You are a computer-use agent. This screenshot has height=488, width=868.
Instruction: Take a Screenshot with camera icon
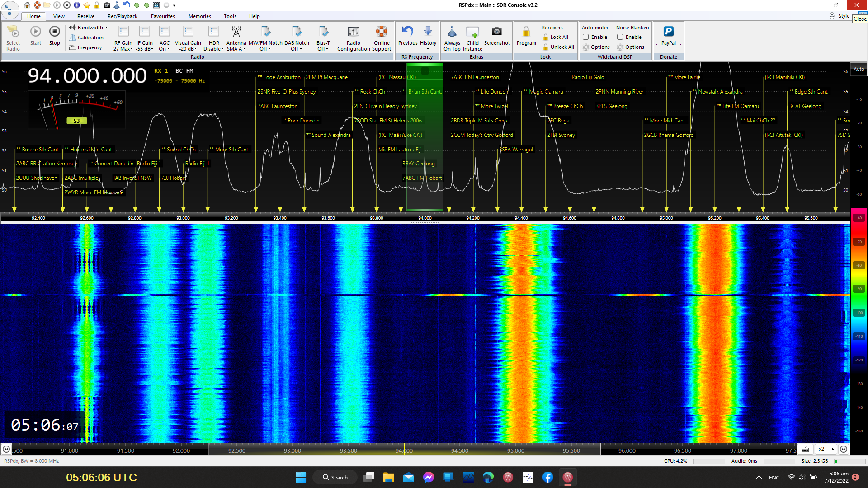[496, 32]
